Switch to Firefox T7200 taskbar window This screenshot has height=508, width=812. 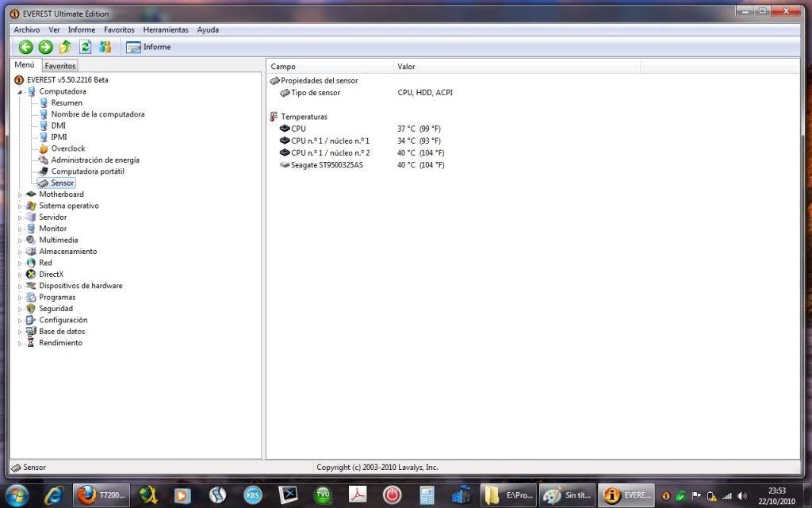pos(101,495)
